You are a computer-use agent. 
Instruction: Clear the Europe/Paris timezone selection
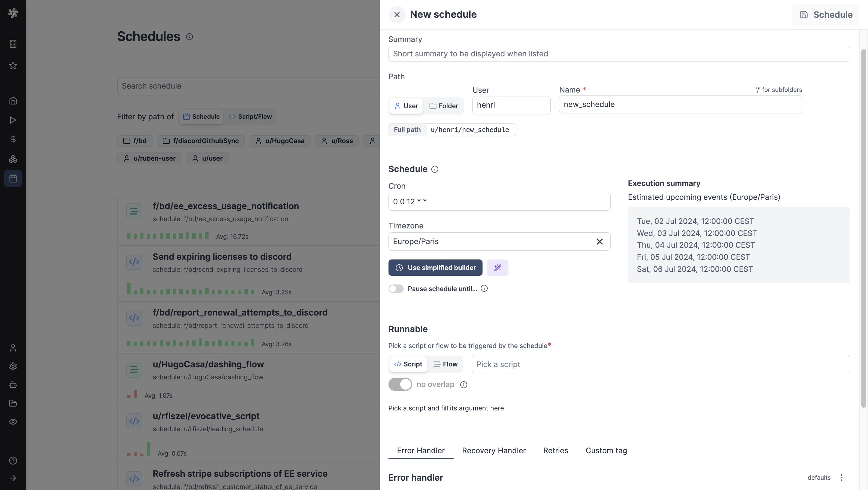point(600,241)
